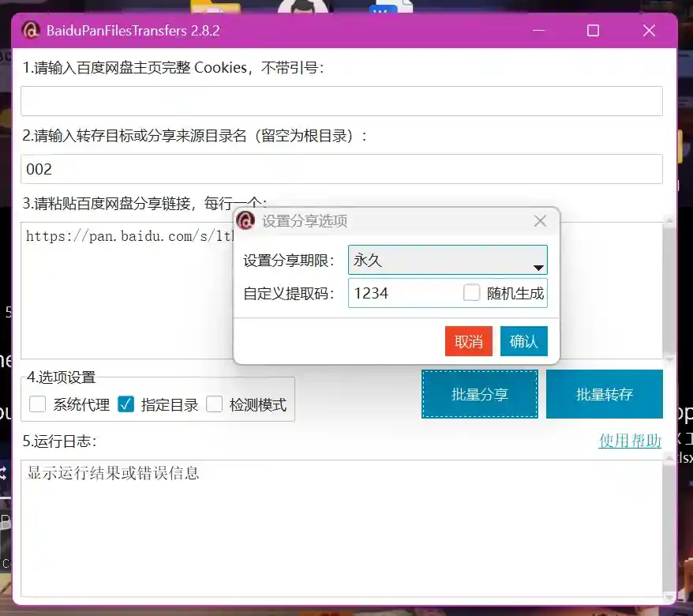Enable the 随机生成 checkbox
Image resolution: width=693 pixels, height=616 pixels.
coord(471,293)
